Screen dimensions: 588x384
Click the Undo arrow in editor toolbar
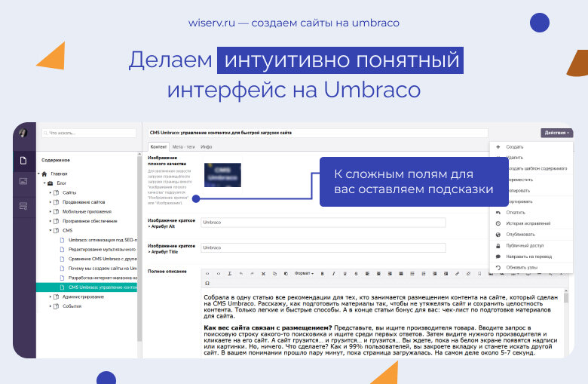240,274
